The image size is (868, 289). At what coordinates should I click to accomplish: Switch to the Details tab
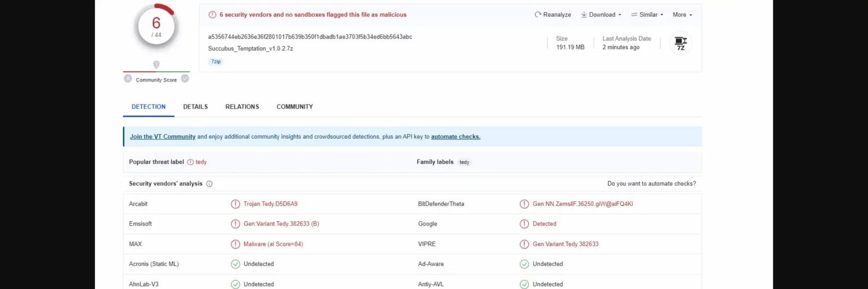click(195, 107)
